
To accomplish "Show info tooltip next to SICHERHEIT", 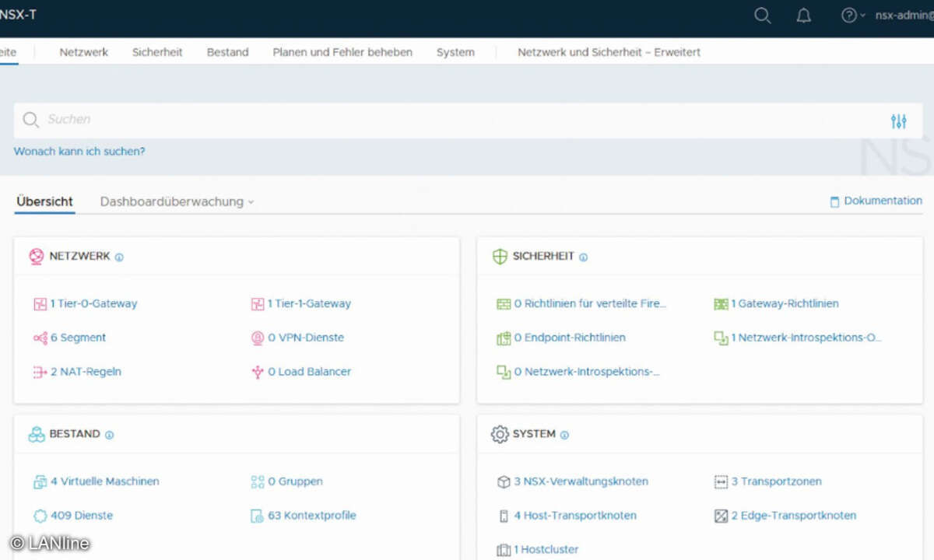I will point(583,257).
